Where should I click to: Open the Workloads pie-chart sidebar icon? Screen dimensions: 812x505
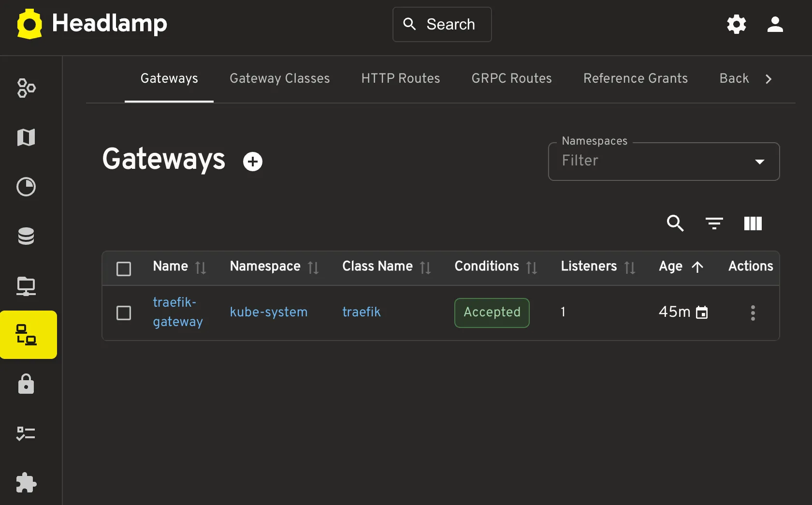26,187
